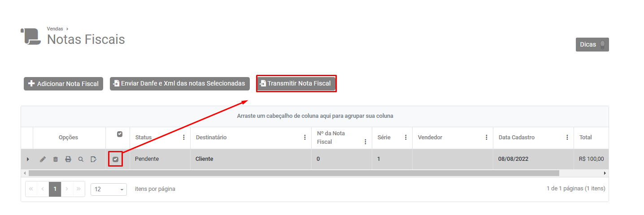This screenshot has height=215, width=644.
Task: Click Adicionar Nota Fiscal button
Action: (x=63, y=84)
